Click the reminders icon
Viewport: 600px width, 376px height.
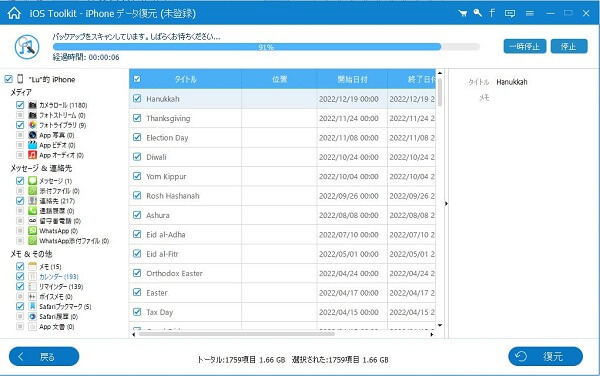coord(33,286)
